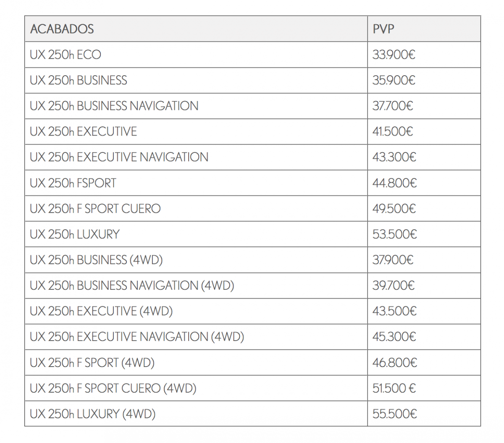Viewport: 504px width, 443px height.
Task: Click the 33.900€ price cell
Action: 394,55
